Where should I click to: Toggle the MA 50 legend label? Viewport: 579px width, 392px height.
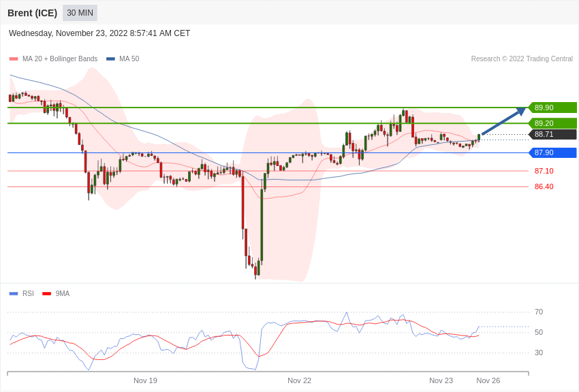tap(129, 59)
